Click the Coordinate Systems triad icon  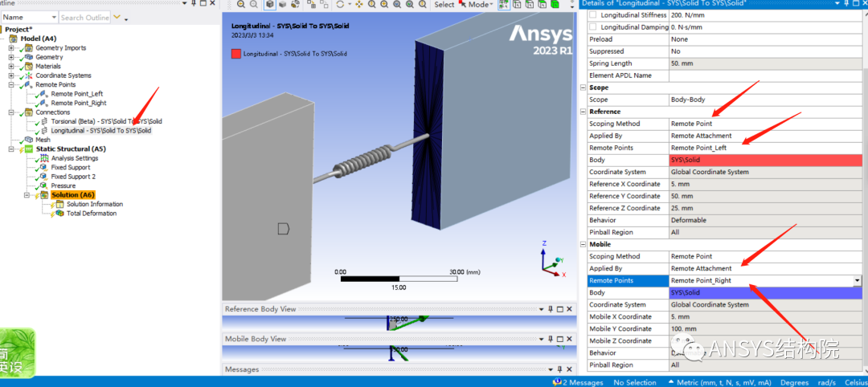[x=29, y=75]
